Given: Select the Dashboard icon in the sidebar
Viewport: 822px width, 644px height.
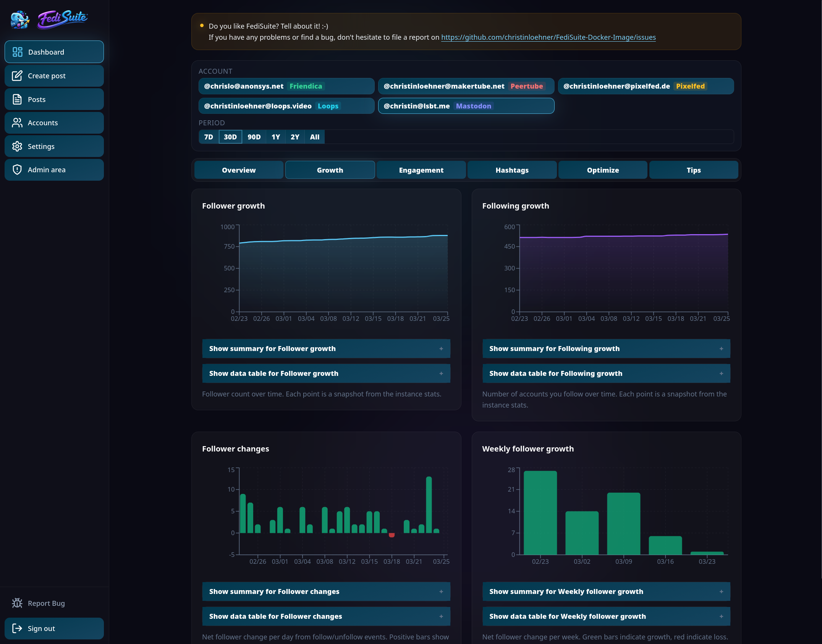Looking at the screenshot, I should (18, 52).
